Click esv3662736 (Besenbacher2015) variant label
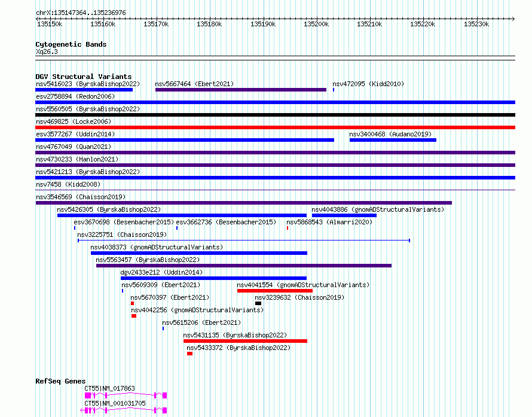Image resolution: width=532 pixels, height=417 pixels. pyautogui.click(x=226, y=222)
